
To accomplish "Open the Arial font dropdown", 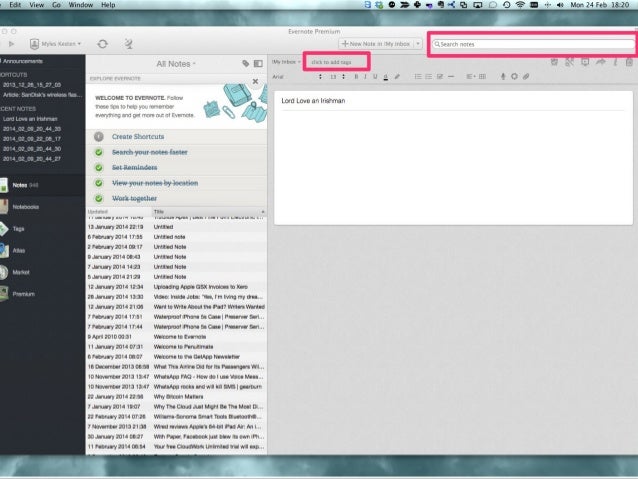I will [297, 77].
